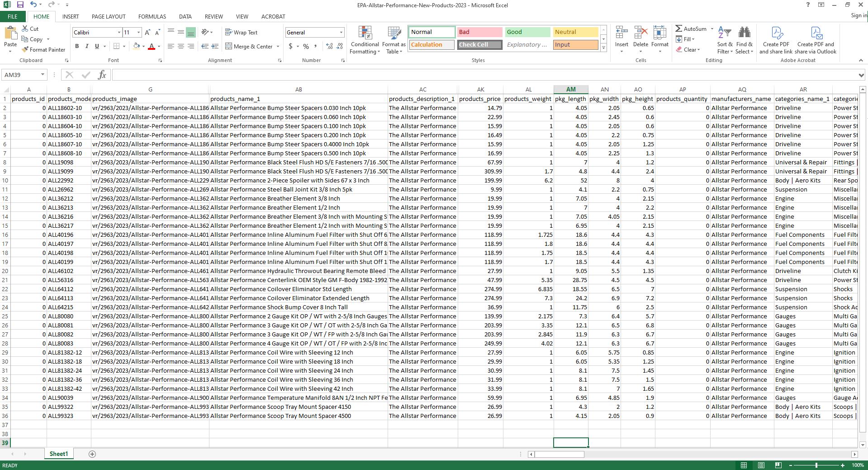Click the Save icon in quick access toolbar
The height and width of the screenshot is (470, 868).
[x=20, y=5]
